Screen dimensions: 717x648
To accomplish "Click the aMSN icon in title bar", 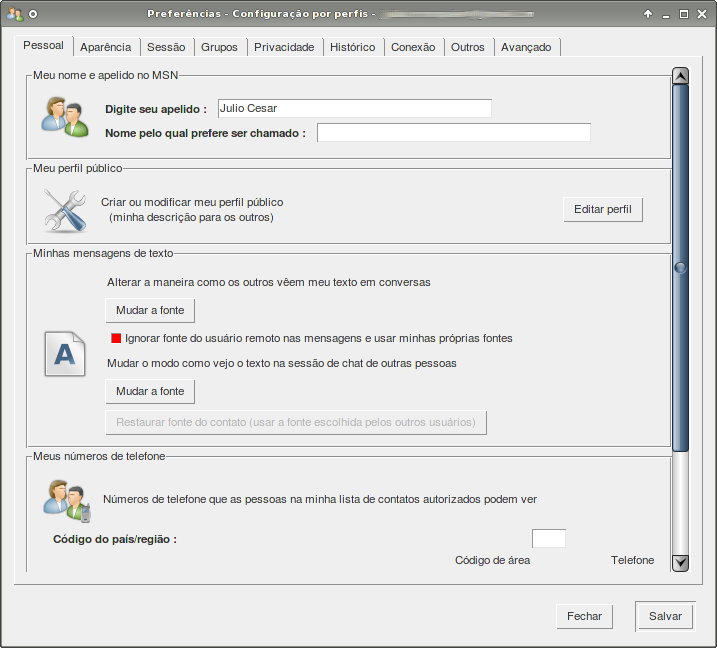I will 15,14.
